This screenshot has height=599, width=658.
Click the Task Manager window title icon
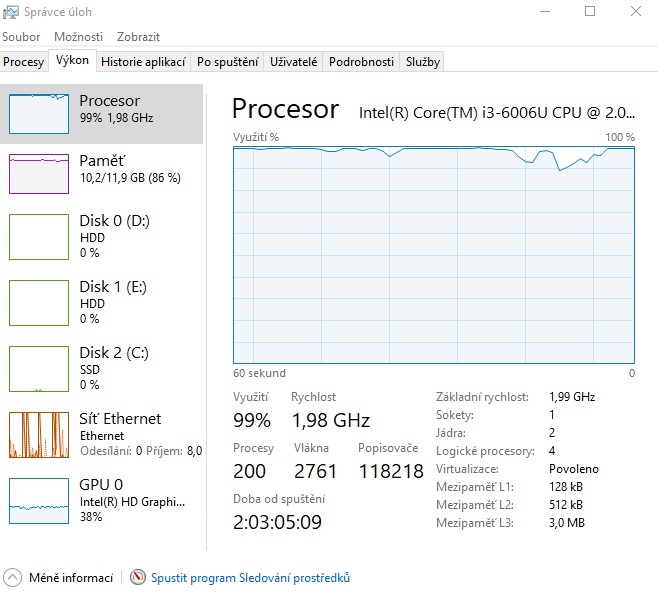11,11
